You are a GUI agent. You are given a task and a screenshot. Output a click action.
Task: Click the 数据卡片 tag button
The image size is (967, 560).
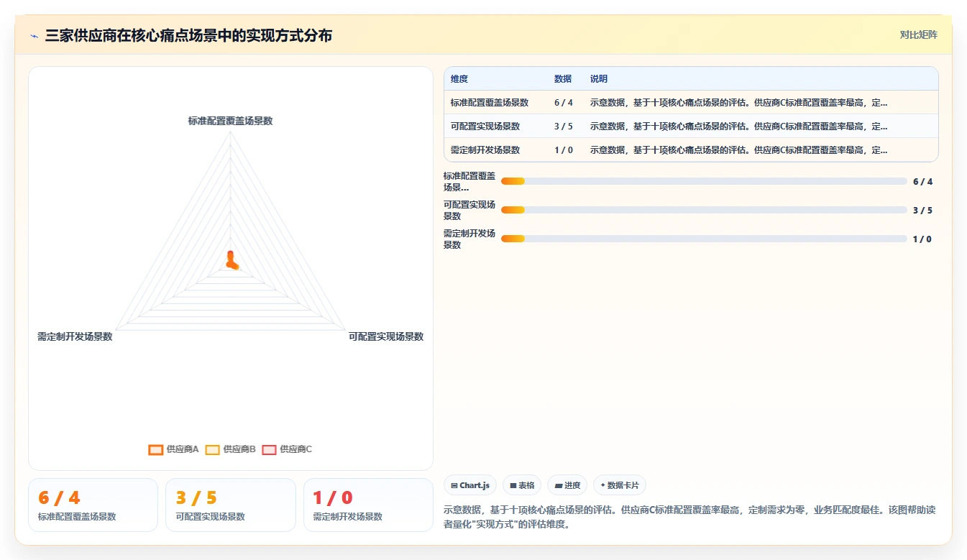tap(619, 485)
